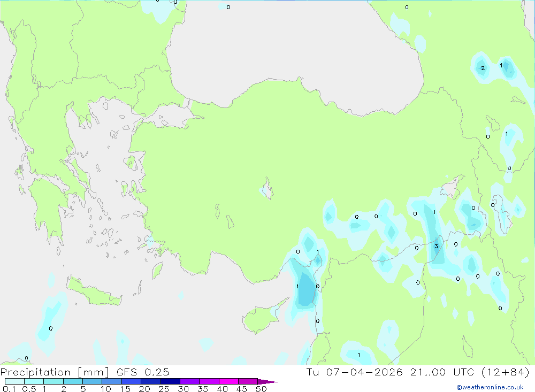Click the above-50 legend arrow tip
The height and width of the screenshot is (392, 535).
267,381
